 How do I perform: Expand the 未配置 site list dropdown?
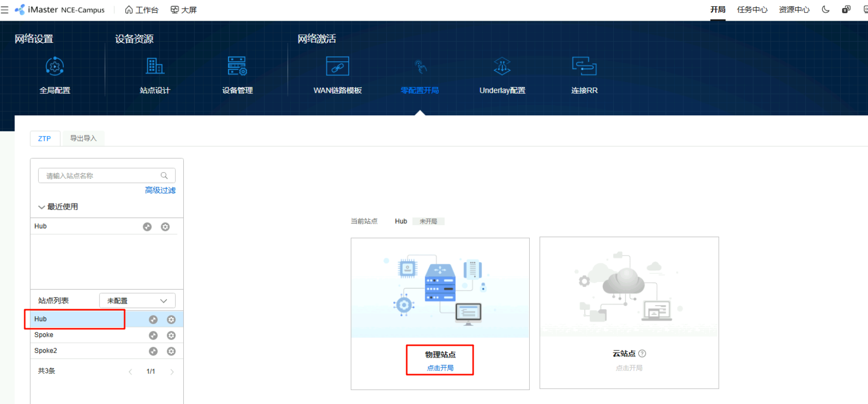[137, 301]
